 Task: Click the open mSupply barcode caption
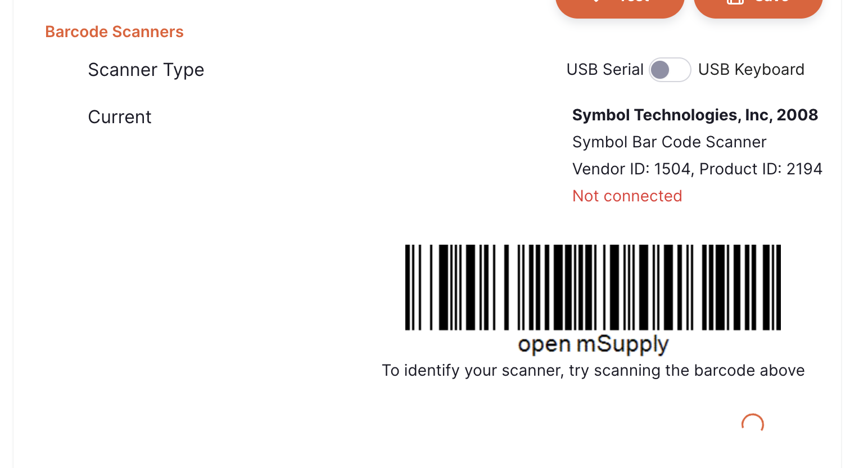(593, 344)
